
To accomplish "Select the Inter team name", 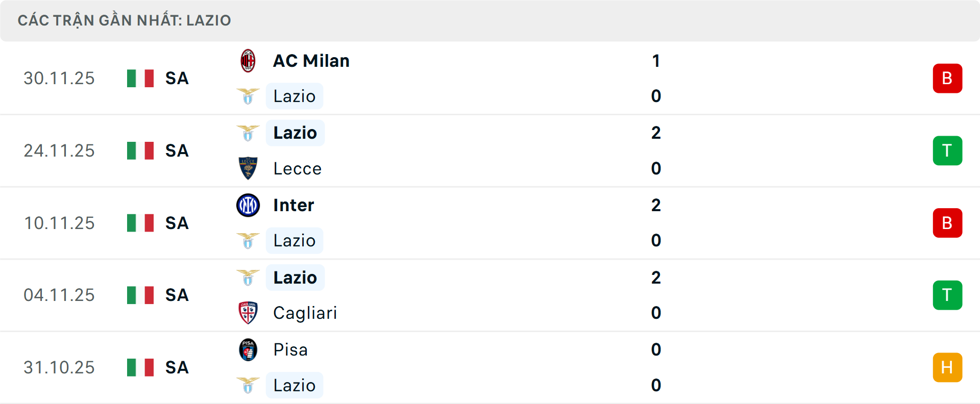I will [293, 205].
